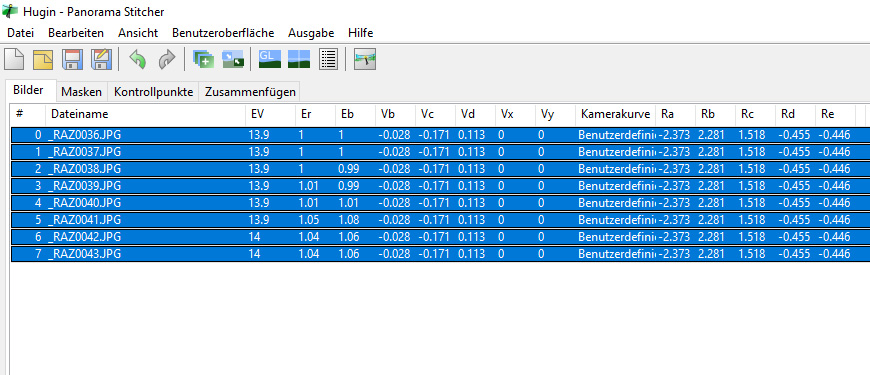
Task: Click the Hugin app icon in title bar
Action: tap(11, 11)
